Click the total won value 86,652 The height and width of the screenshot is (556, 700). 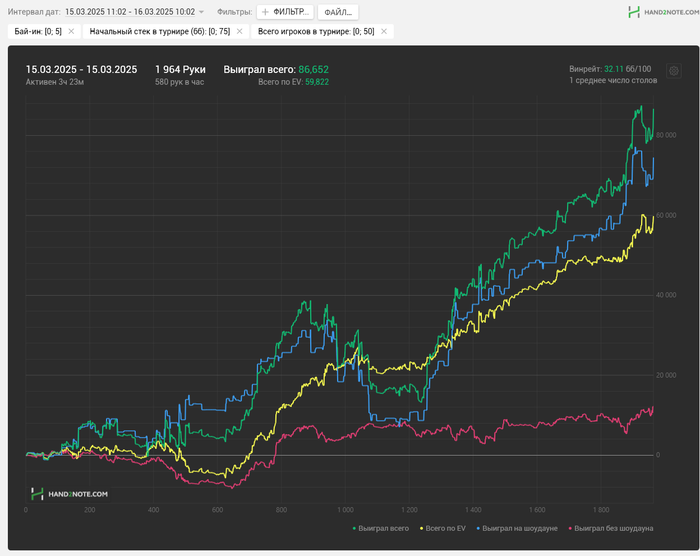point(313,70)
